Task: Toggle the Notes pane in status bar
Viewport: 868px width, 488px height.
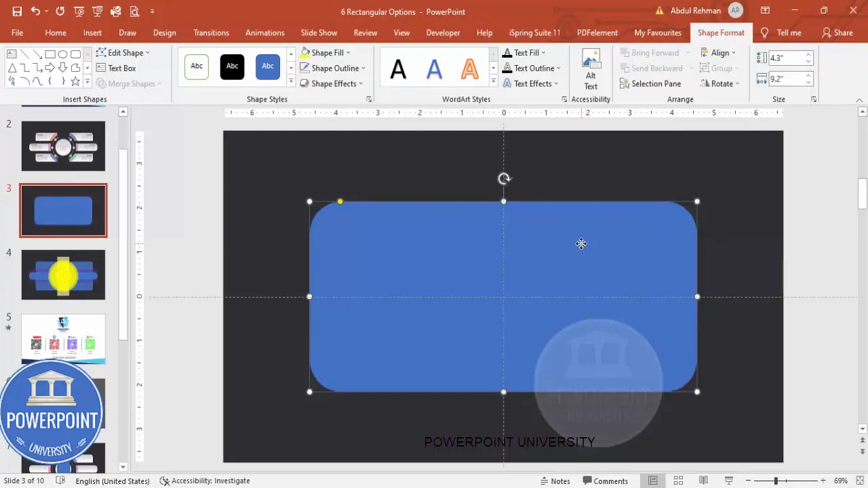Action: coord(555,481)
